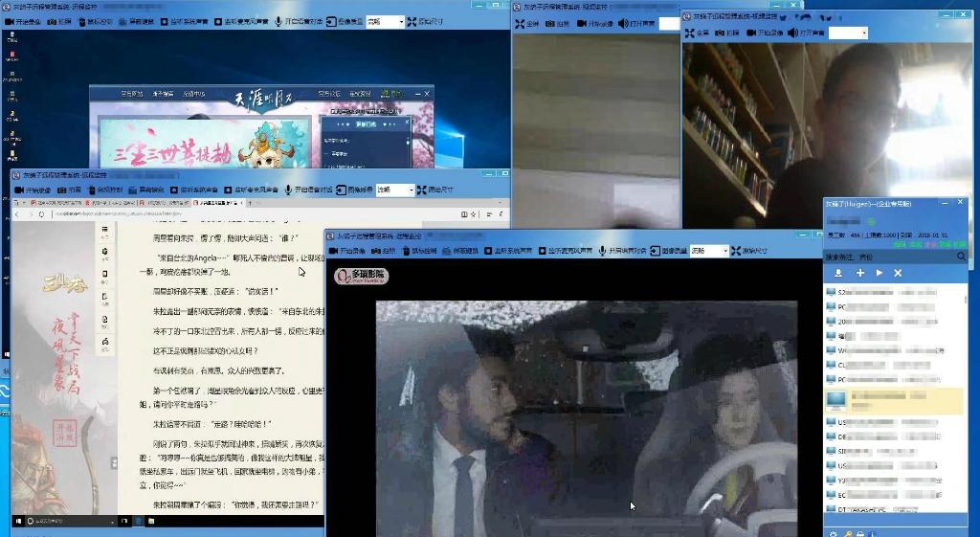
Task: Click the browser back arrow in monitored browser
Action: (17, 214)
